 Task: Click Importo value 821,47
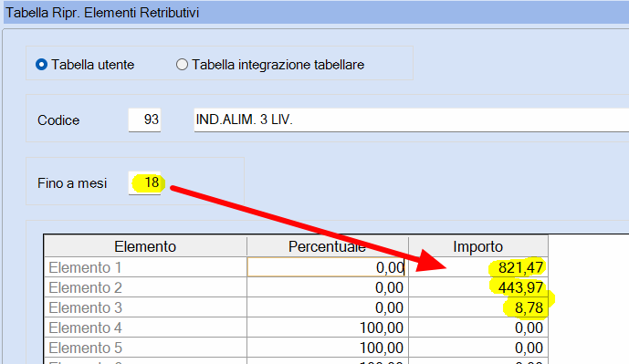click(478, 267)
